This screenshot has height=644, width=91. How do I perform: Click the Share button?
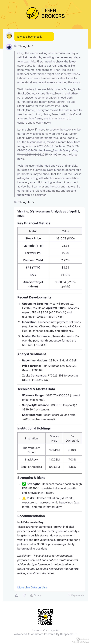coord(36,595)
